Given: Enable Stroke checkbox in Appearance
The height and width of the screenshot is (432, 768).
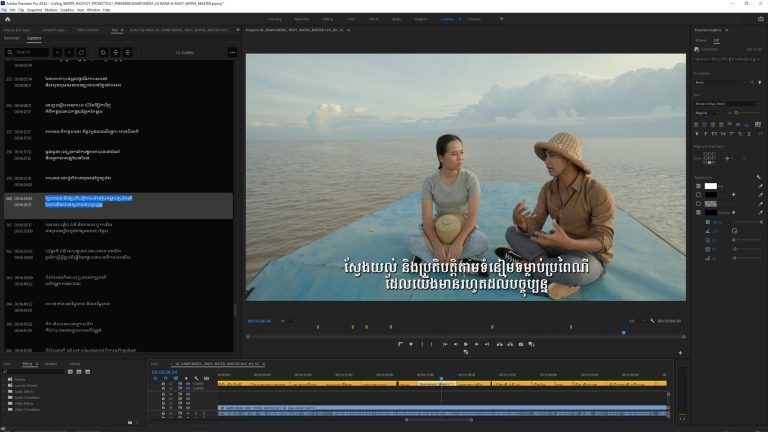Looking at the screenshot, I should point(698,194).
